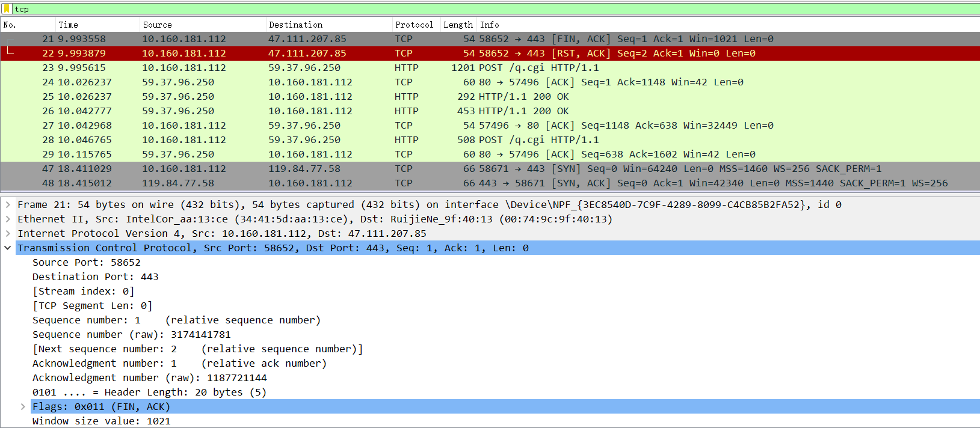Click destination 119.84.77.58 in packet 47
This screenshot has width=980, height=428.
(x=304, y=168)
